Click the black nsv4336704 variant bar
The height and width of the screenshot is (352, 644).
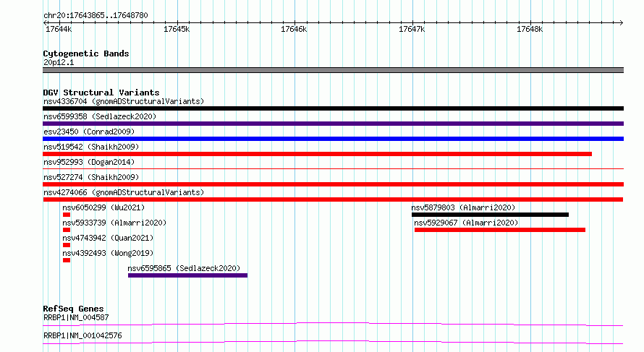point(333,108)
